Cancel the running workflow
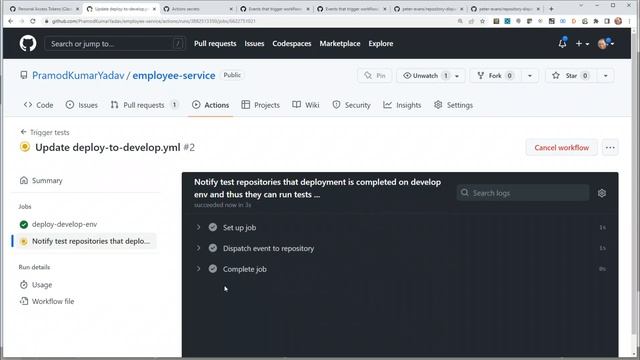This screenshot has height=360, width=640. pyautogui.click(x=562, y=148)
